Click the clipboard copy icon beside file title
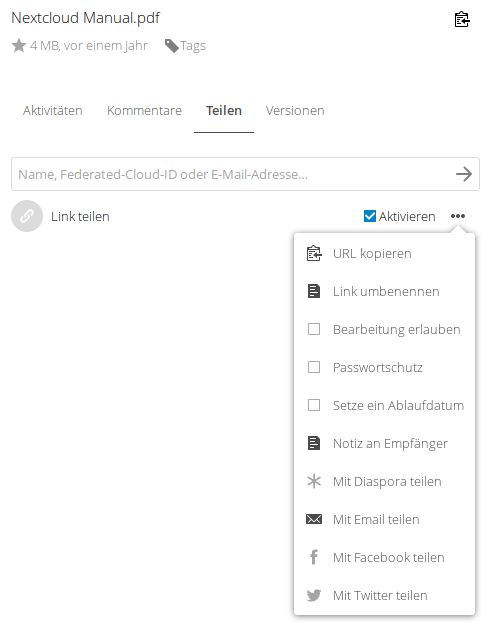Image resolution: width=489 pixels, height=627 pixels. pyautogui.click(x=462, y=19)
